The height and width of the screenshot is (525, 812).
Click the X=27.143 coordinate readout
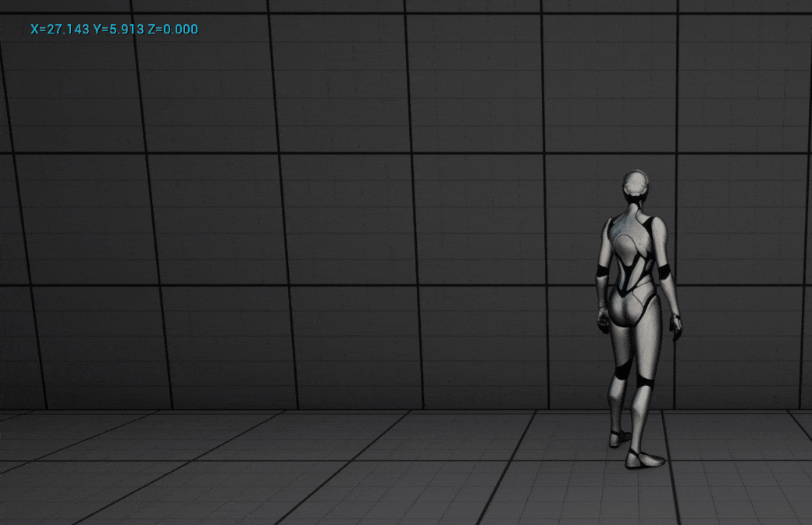click(59, 30)
